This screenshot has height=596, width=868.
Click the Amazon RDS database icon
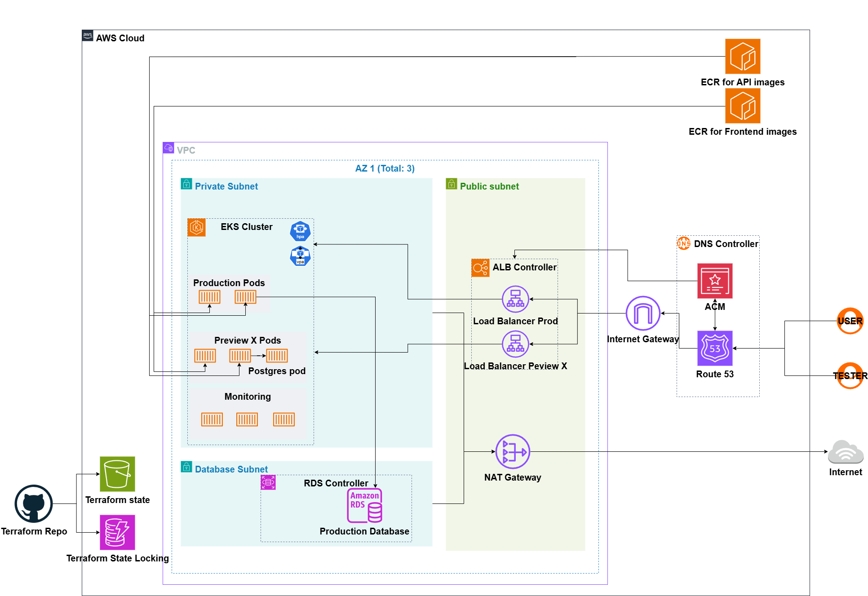(364, 505)
